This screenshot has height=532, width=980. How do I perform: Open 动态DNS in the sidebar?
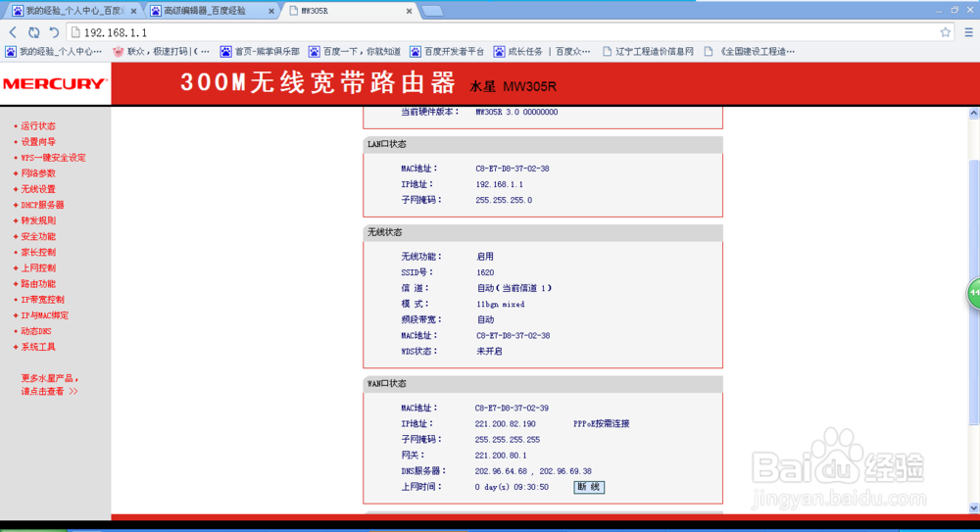36,331
